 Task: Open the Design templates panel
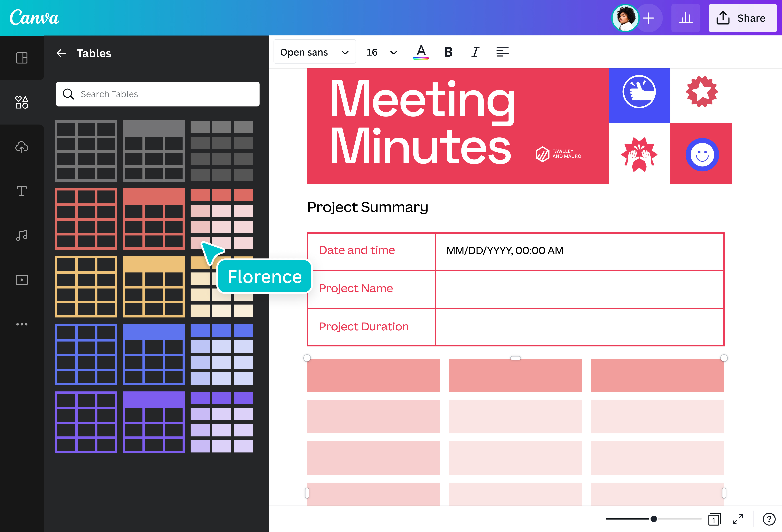[x=22, y=58]
